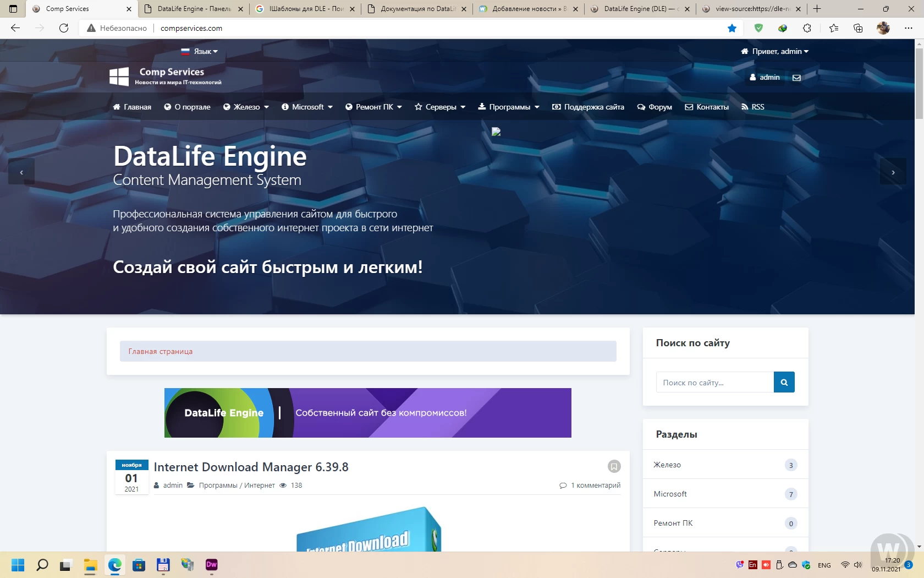Open the Интернет category link in article

(260, 485)
